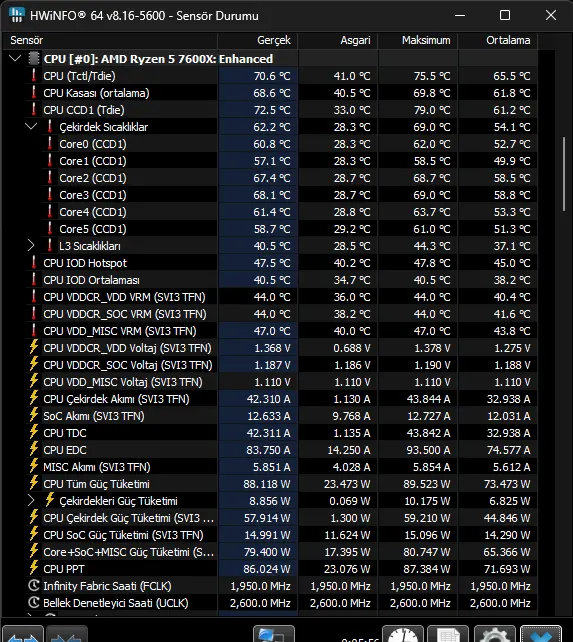Click lightning icon beside CPU TDC

tap(34, 432)
